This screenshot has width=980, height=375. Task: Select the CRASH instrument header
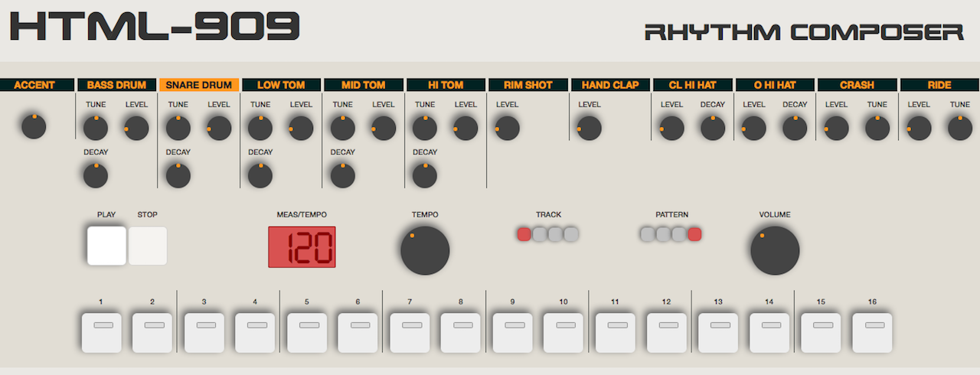click(x=857, y=85)
